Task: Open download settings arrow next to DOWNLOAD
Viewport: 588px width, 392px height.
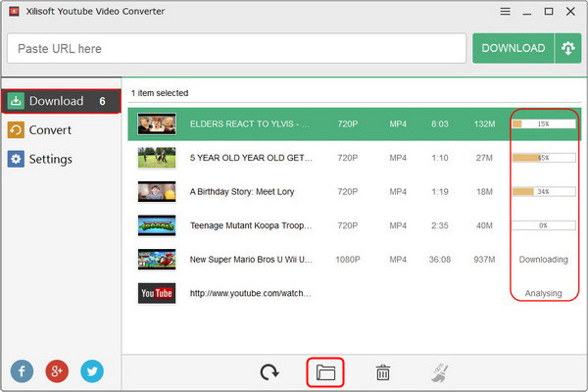Action: click(x=568, y=48)
